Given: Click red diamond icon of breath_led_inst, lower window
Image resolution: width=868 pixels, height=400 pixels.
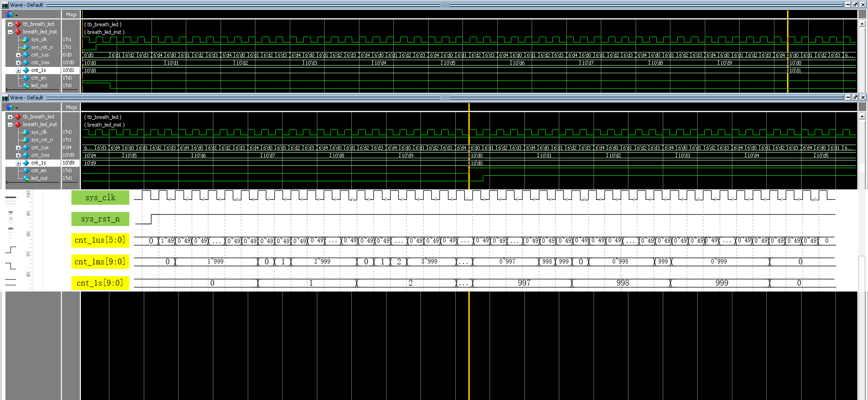Looking at the screenshot, I should point(18,124).
